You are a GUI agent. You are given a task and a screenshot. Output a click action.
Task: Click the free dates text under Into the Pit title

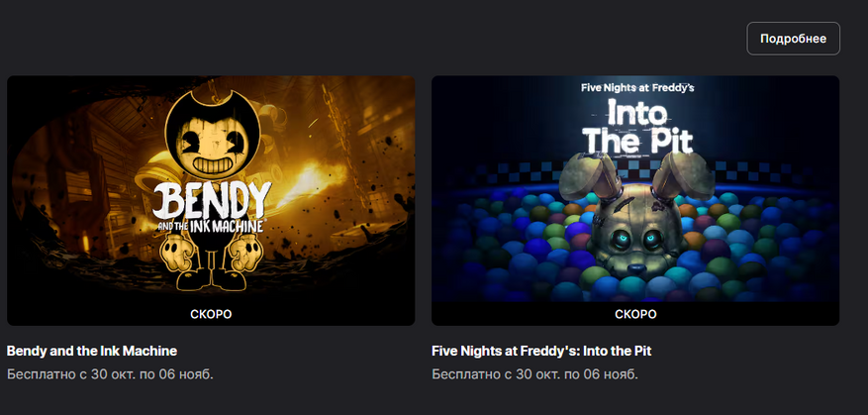click(534, 374)
